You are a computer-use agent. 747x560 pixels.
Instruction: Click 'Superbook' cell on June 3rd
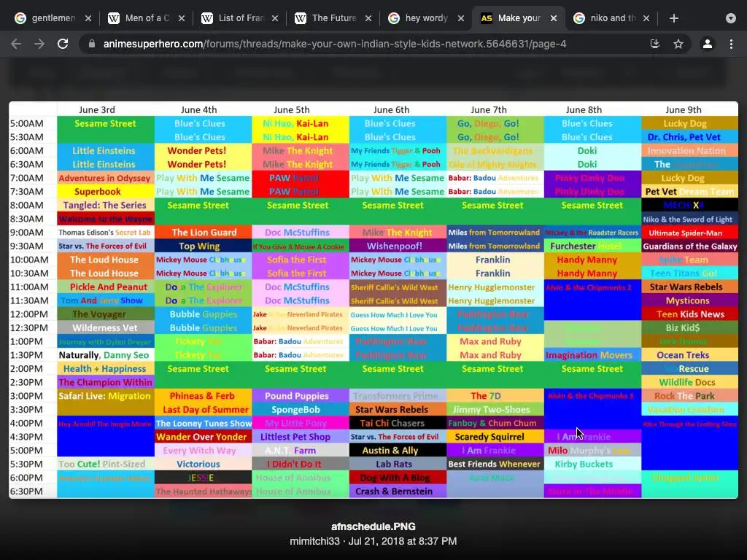[x=106, y=192]
